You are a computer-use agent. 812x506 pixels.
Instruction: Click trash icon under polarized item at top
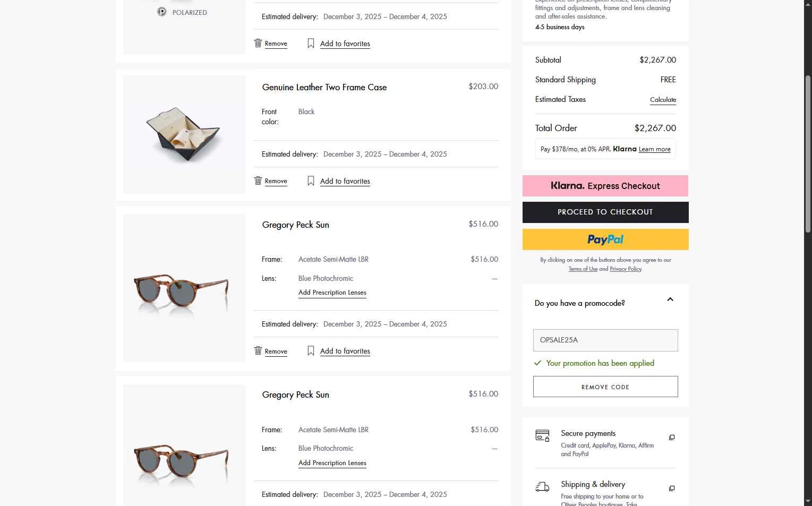point(258,43)
